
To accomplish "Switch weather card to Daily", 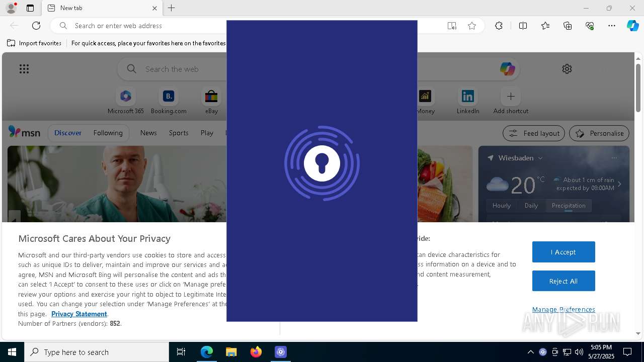I will pos(531,205).
